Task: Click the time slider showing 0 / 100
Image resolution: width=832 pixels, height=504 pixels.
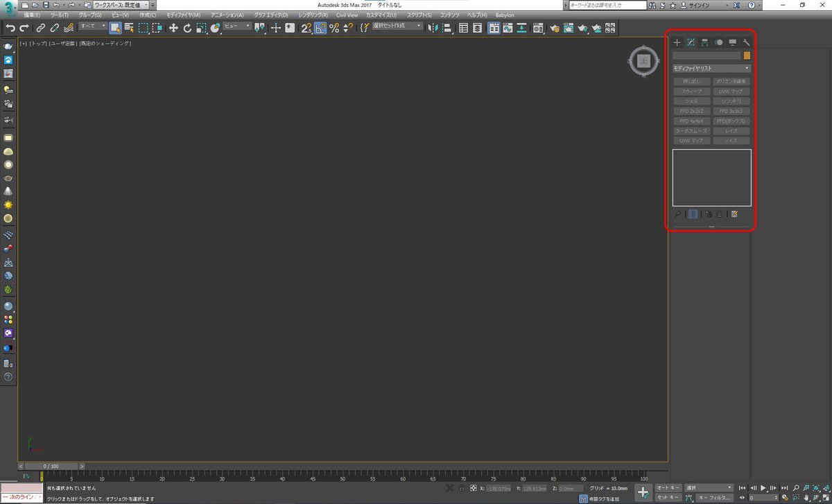Action: click(51, 467)
